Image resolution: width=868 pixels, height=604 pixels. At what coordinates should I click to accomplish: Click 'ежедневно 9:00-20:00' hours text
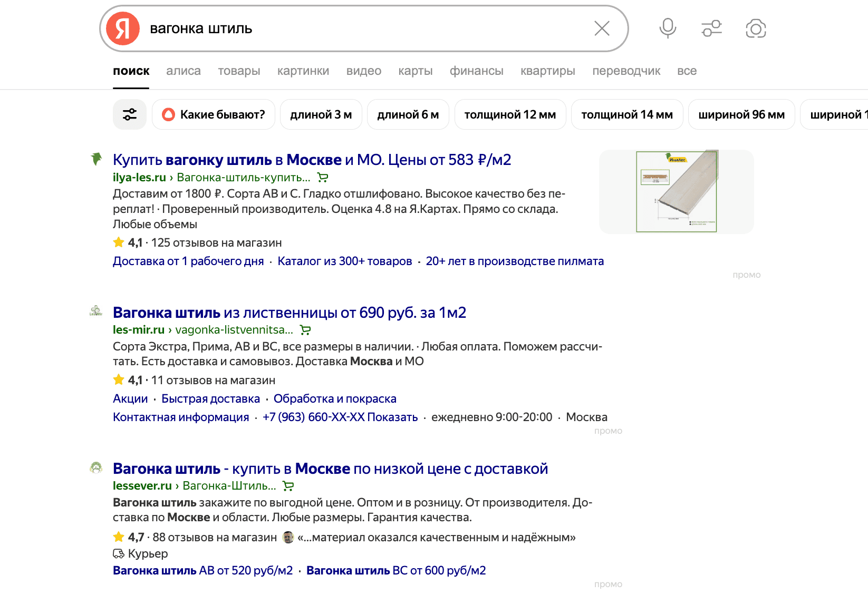pyautogui.click(x=492, y=417)
